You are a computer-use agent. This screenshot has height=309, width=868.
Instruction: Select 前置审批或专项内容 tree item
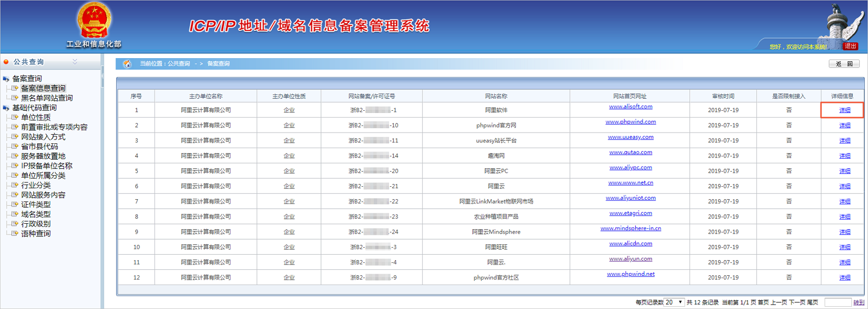pyautogui.click(x=54, y=127)
